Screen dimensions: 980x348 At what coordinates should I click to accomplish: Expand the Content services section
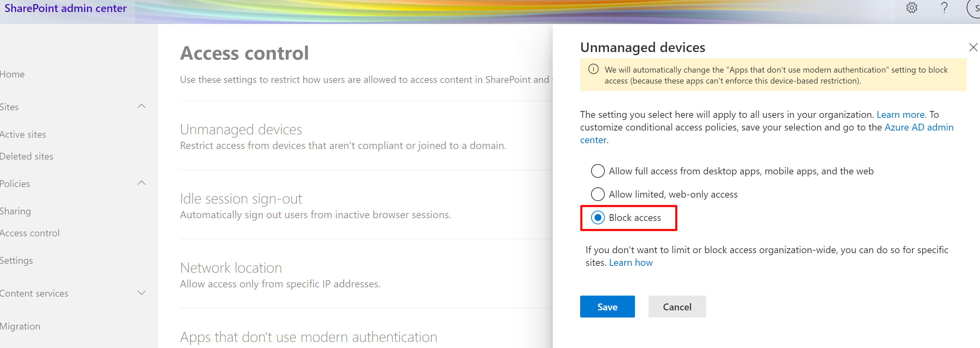pyautogui.click(x=142, y=293)
